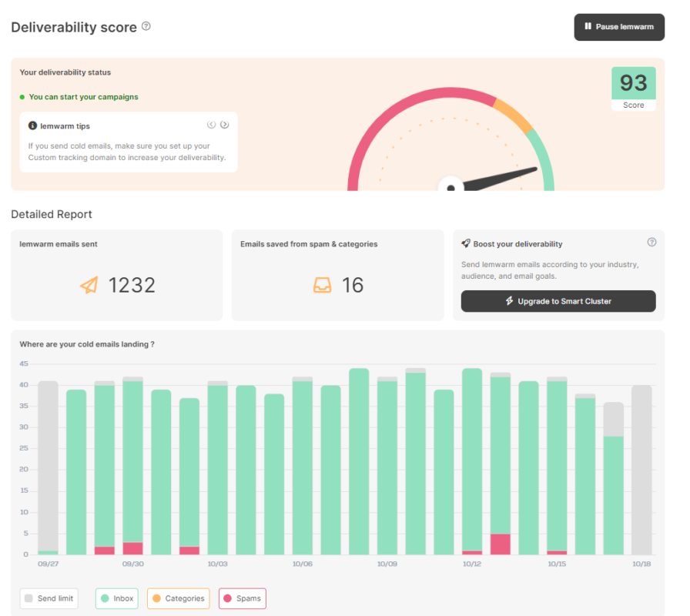Click help icon beside Deliverability score title
The width and height of the screenshot is (690, 616).
tap(146, 26)
